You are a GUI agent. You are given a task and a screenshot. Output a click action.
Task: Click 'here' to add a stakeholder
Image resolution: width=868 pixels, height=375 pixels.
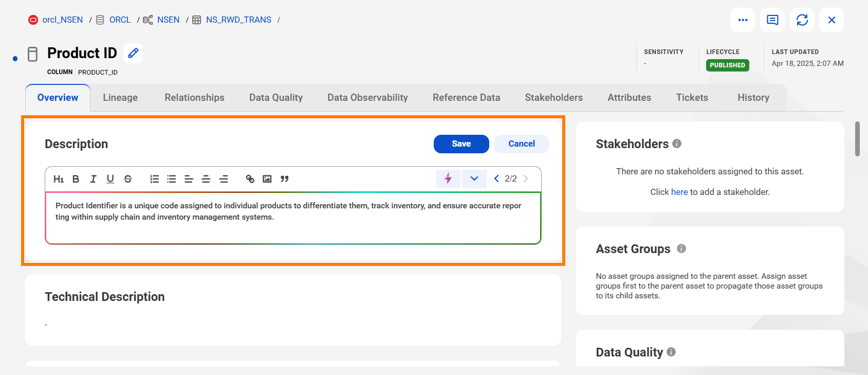(x=679, y=192)
